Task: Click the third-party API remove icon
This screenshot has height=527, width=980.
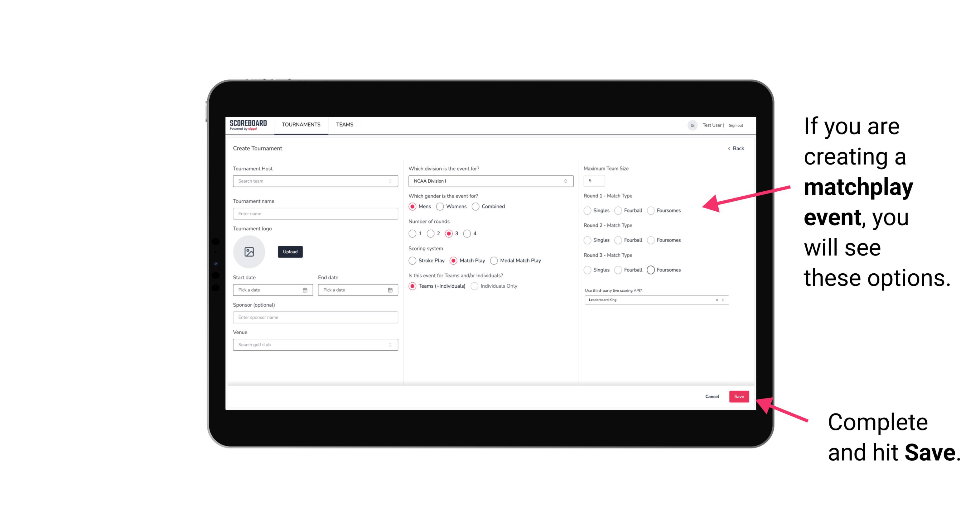Action: click(x=717, y=299)
